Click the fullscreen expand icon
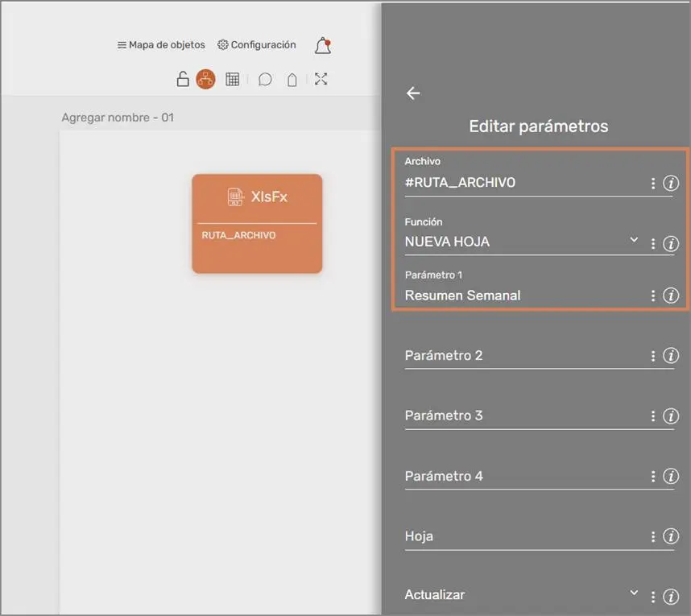Screen dimensions: 691x616 (321, 79)
